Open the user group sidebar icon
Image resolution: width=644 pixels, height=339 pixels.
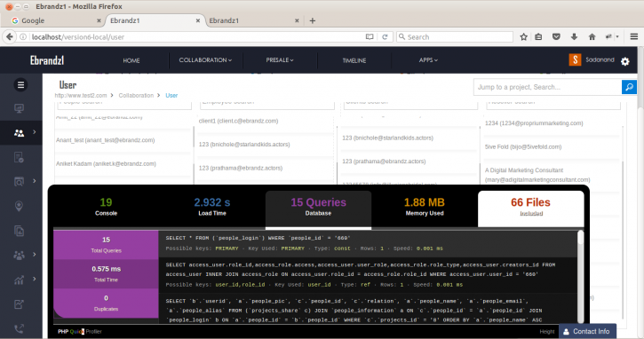pyautogui.click(x=19, y=255)
